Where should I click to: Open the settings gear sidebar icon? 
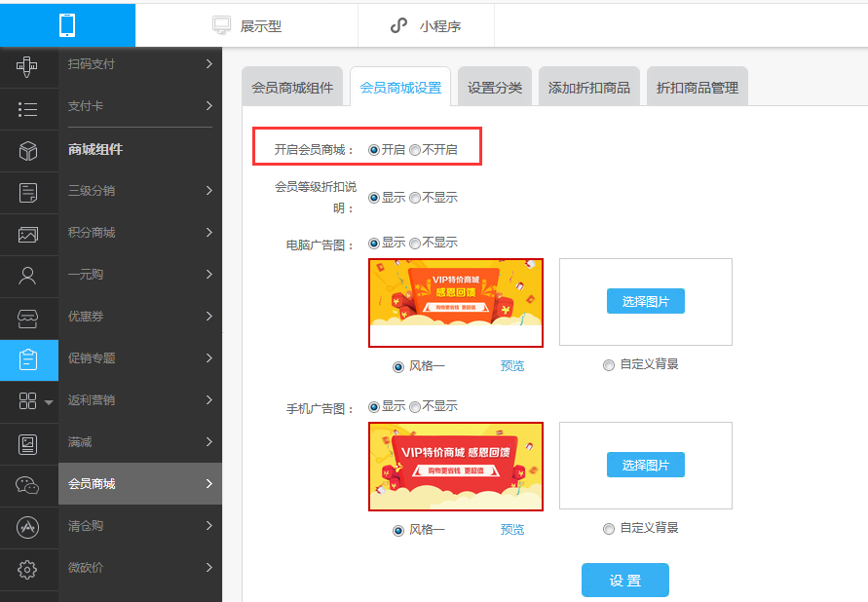tap(27, 569)
